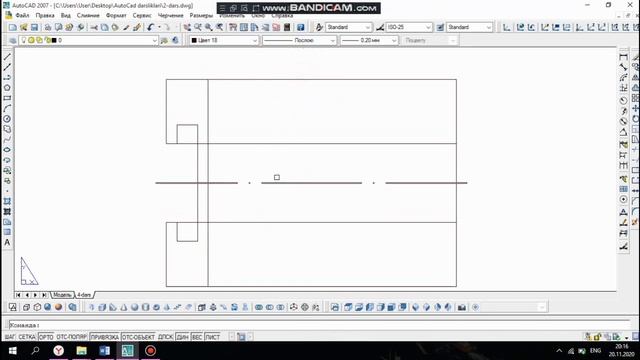
Task: Open the dimension style dropdown ISO-25
Action: coord(409,27)
